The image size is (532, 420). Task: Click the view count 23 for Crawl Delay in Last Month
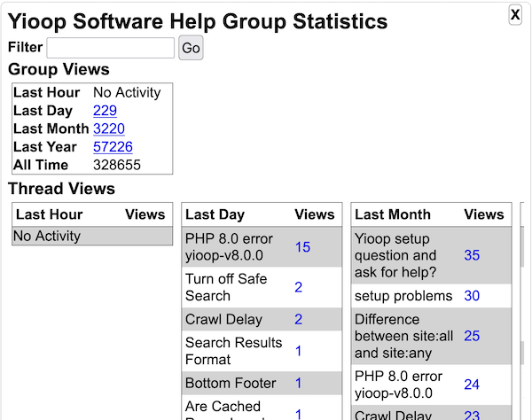(472, 416)
